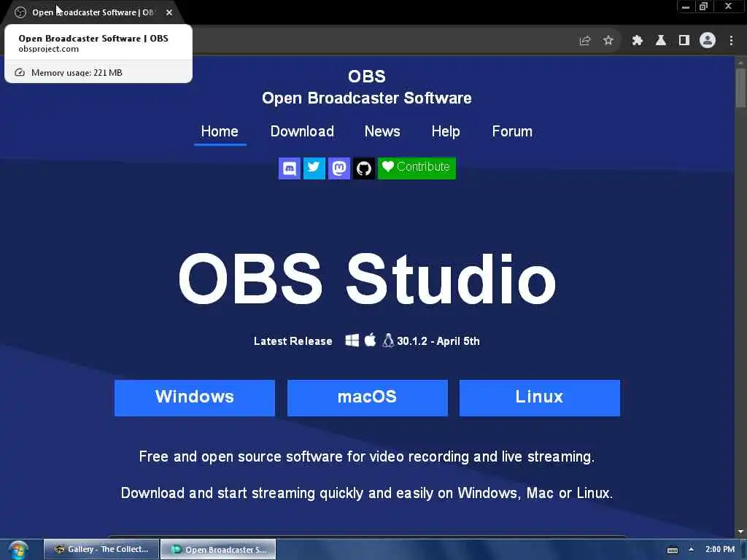Click the Memory usage: 221 MB text
The image size is (747, 560).
click(x=77, y=72)
